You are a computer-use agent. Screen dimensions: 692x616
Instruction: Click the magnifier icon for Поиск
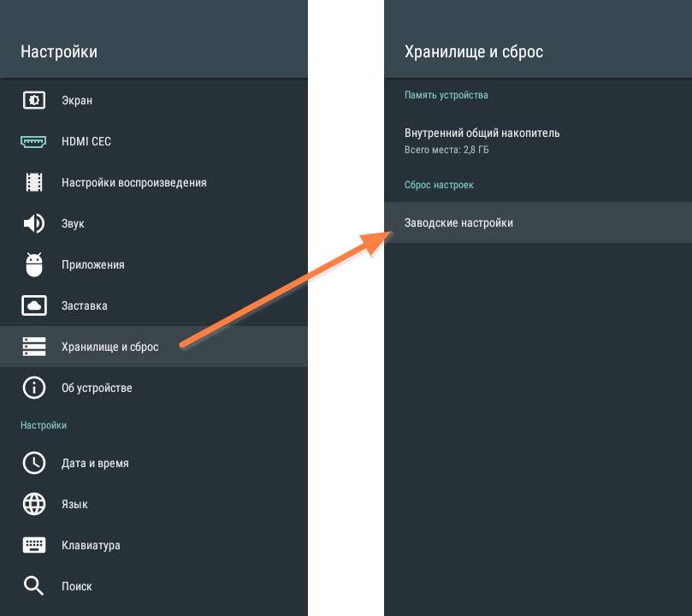tap(33, 586)
